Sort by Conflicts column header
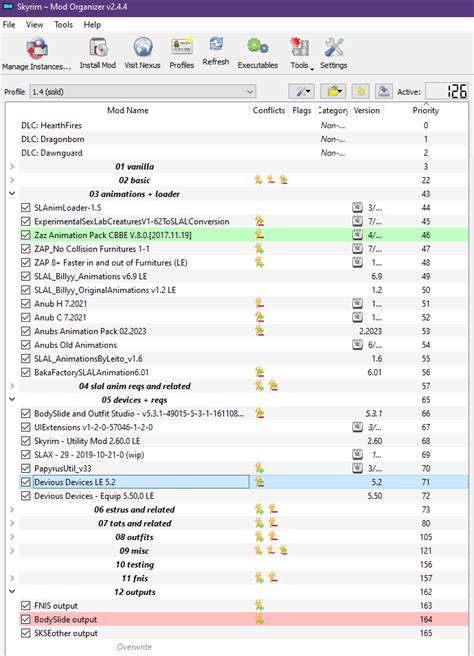This screenshot has width=474, height=656. (269, 110)
